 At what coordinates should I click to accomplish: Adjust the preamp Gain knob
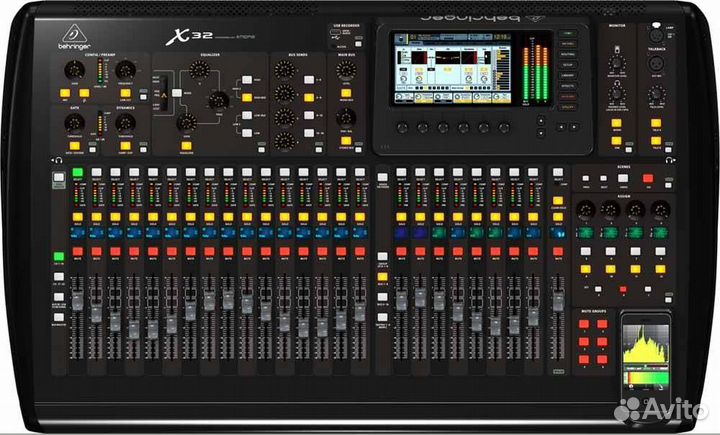[74, 70]
